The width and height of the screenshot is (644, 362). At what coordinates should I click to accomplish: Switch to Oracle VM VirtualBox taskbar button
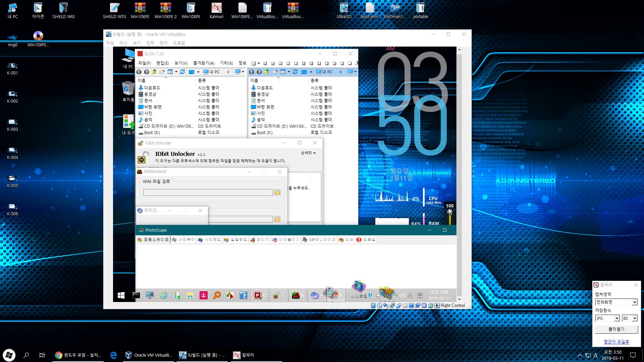pyautogui.click(x=149, y=355)
